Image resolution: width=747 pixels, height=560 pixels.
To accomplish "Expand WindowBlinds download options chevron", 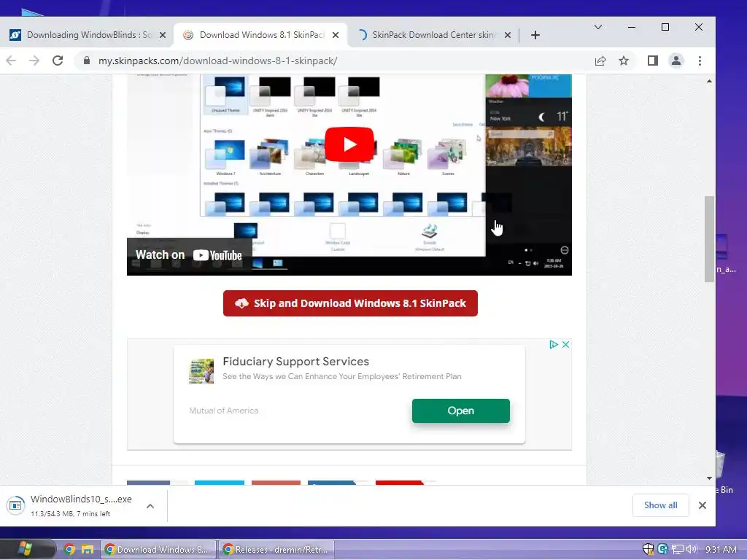I will pos(150,506).
